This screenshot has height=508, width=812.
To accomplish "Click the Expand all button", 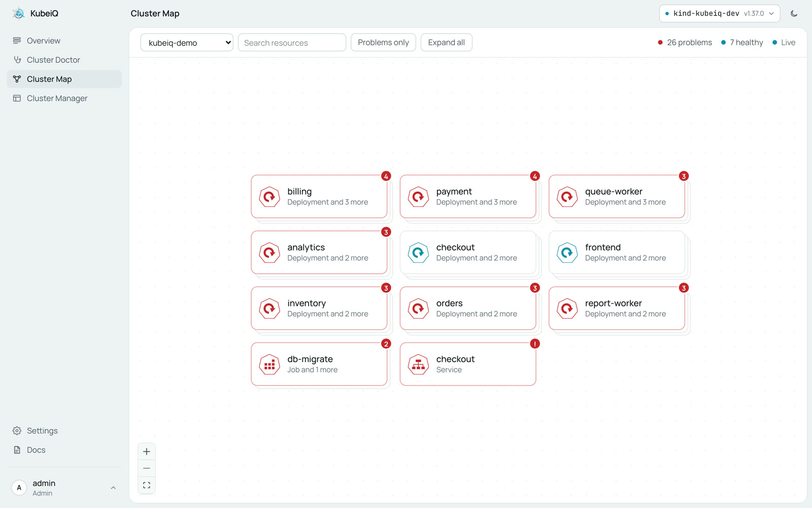I will click(x=446, y=43).
